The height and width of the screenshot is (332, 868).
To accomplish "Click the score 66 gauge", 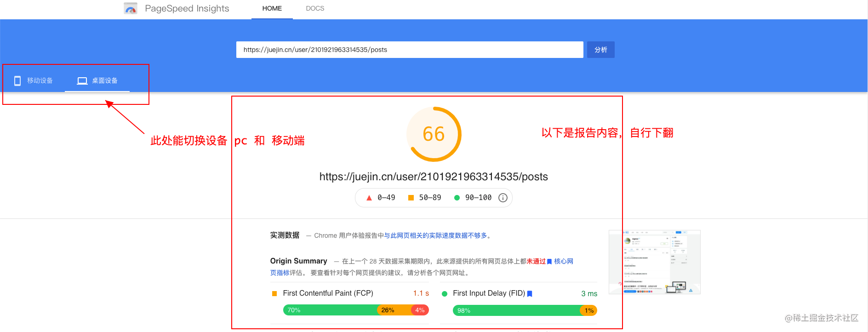I will coord(434,134).
